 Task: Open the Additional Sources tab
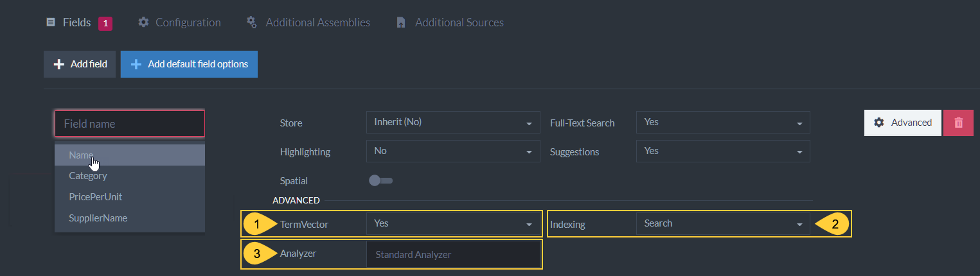[450, 22]
